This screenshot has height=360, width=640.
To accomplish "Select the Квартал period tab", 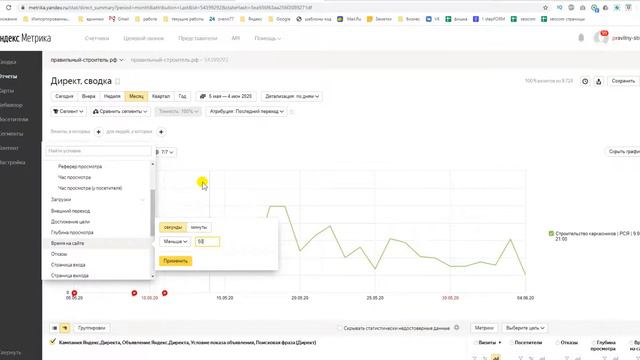I will (x=161, y=96).
